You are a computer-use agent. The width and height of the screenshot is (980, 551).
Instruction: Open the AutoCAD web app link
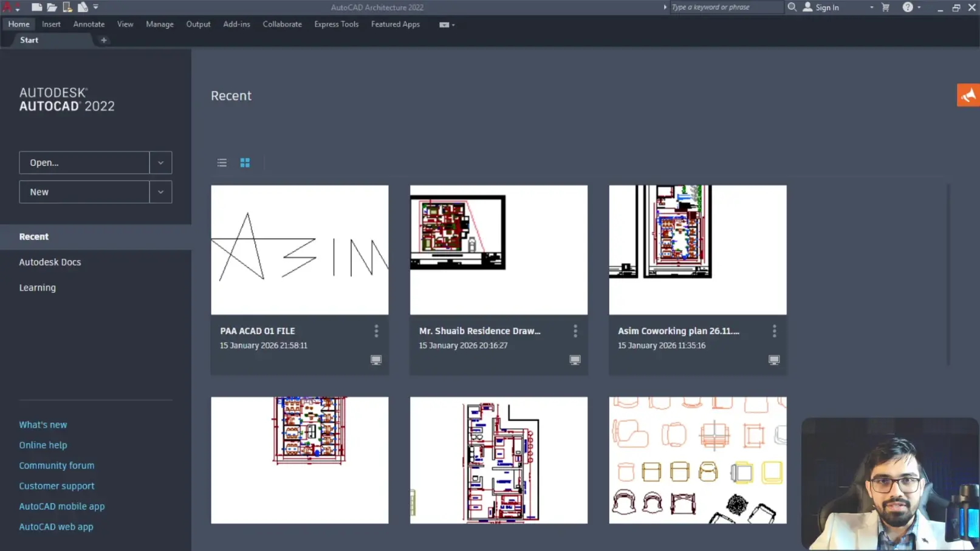pyautogui.click(x=56, y=527)
